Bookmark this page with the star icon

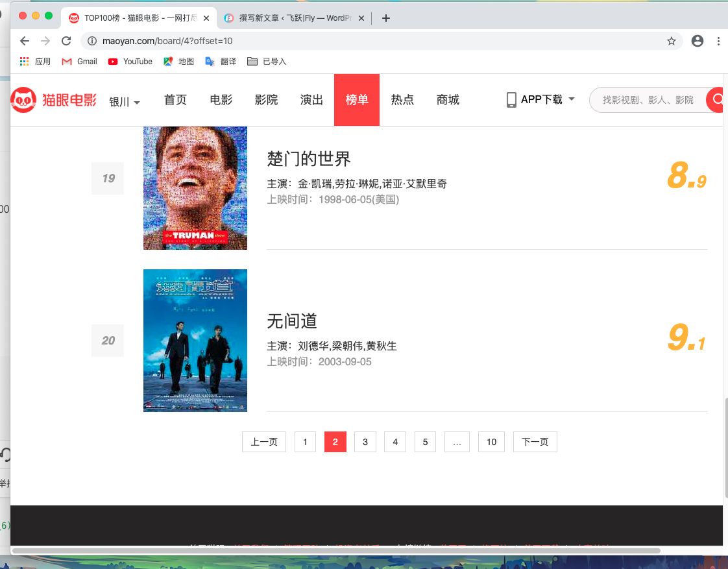[x=672, y=41]
